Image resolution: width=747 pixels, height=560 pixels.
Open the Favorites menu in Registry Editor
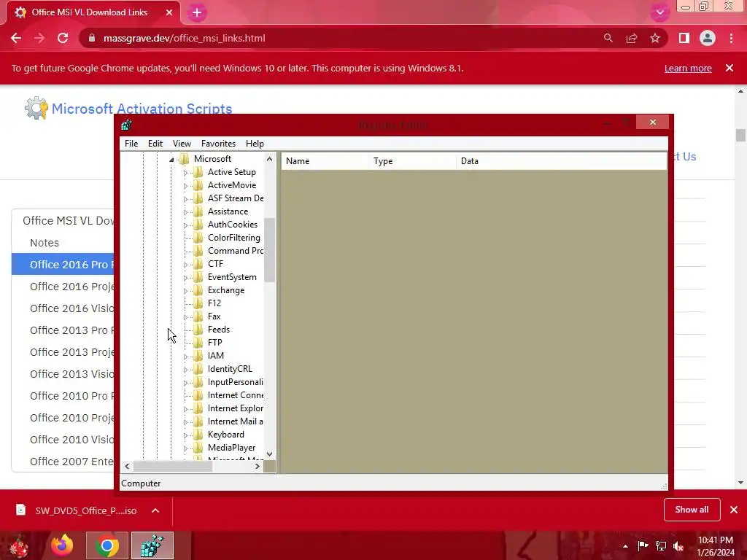click(218, 144)
